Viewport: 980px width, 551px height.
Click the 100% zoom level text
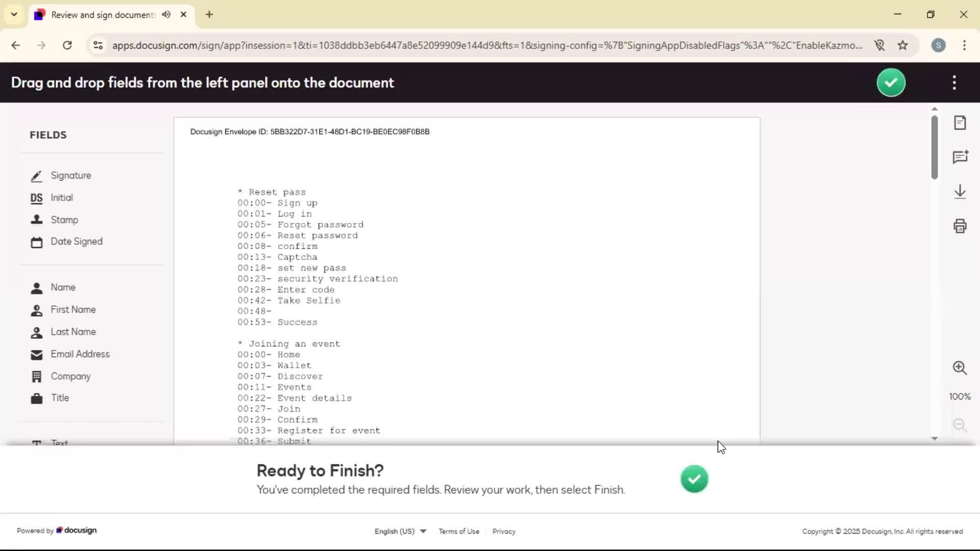coord(960,397)
